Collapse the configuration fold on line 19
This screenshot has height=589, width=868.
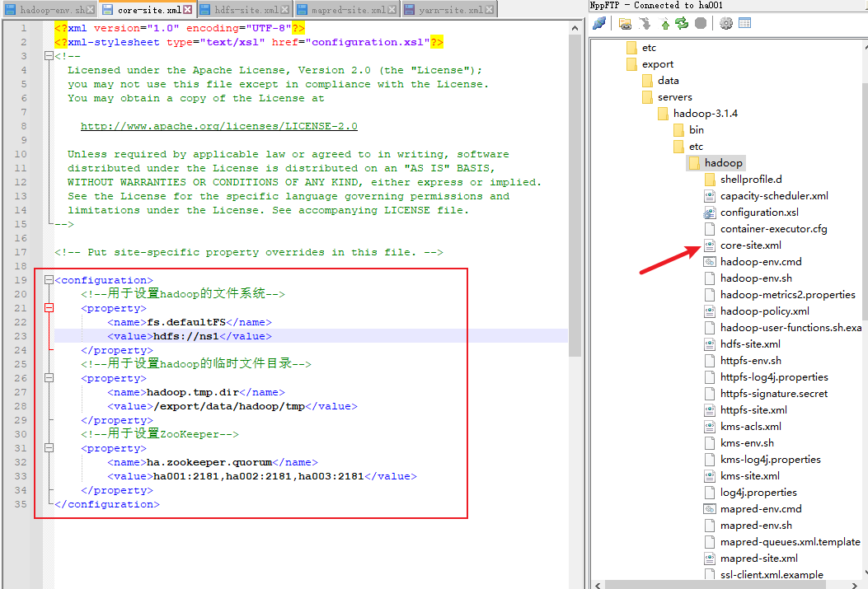pos(49,280)
